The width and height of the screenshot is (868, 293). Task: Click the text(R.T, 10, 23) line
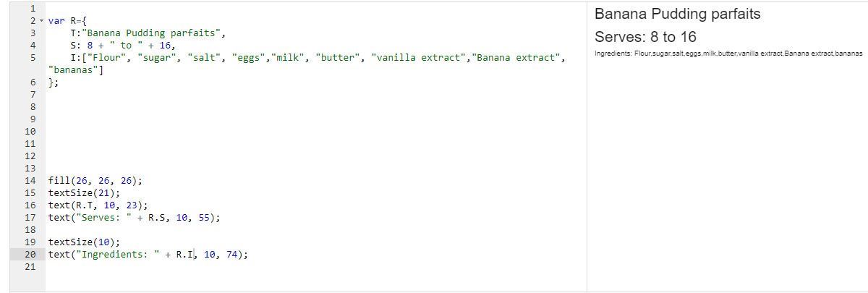pyautogui.click(x=98, y=205)
